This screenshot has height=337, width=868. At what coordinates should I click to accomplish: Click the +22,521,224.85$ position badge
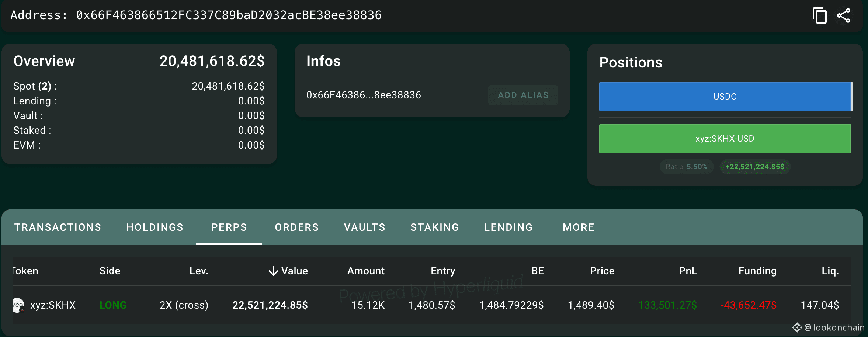[x=755, y=167]
